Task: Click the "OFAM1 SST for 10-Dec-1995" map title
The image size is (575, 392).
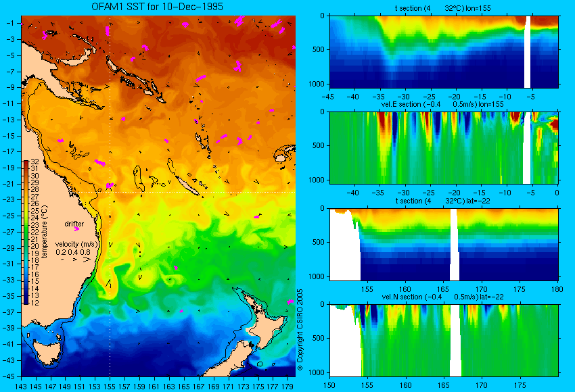Action: 157,7
